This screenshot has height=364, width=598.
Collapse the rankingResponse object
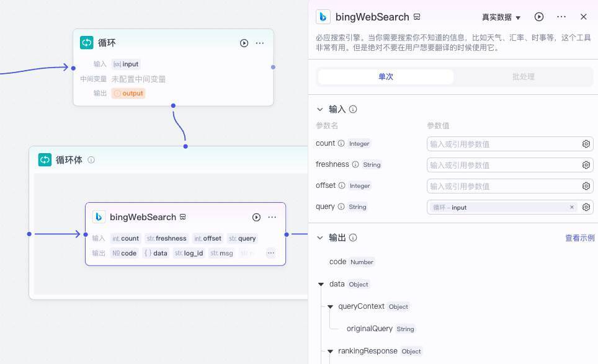[331, 351]
